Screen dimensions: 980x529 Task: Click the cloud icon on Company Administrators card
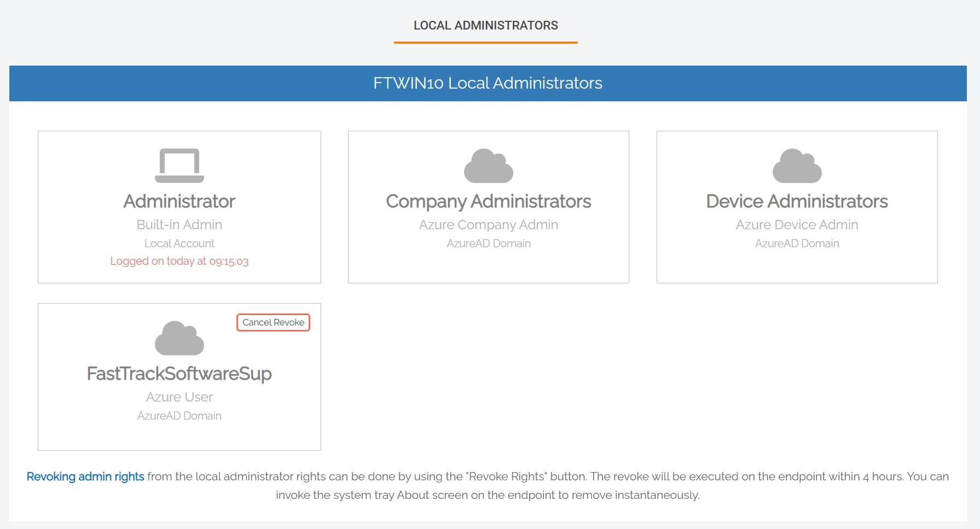click(x=489, y=165)
